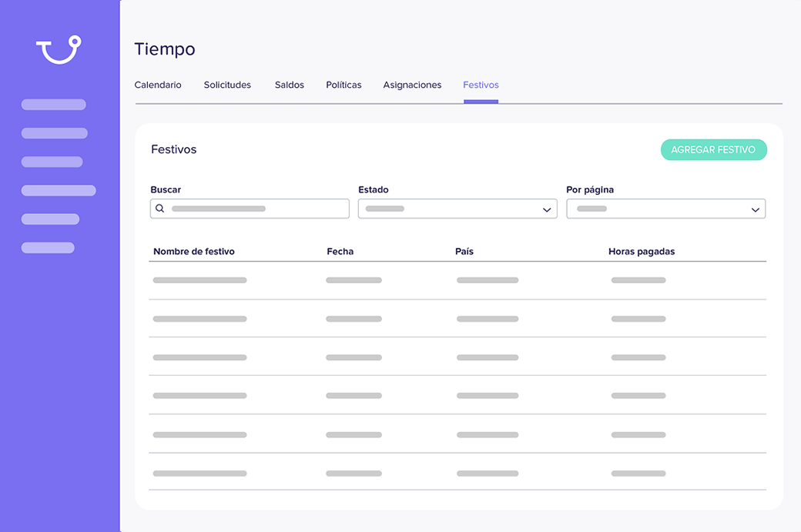
Task: Click the fourth sidebar navigation item
Action: point(59,189)
